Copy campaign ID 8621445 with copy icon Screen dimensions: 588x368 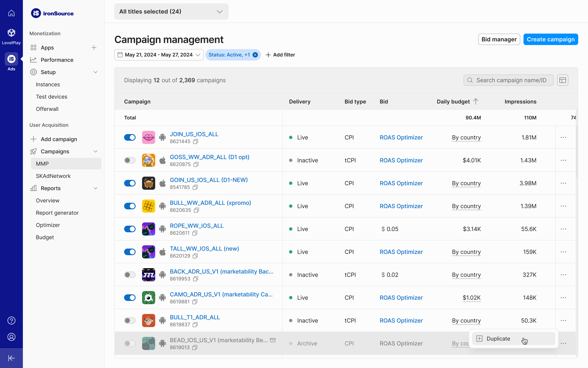click(196, 142)
